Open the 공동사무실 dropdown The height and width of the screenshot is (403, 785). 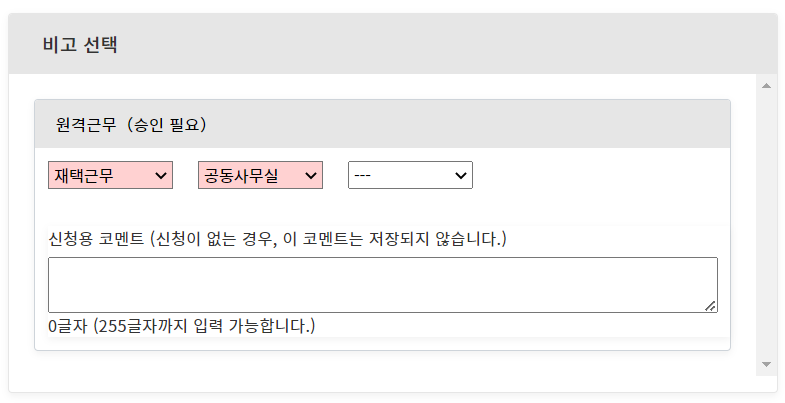coord(260,175)
